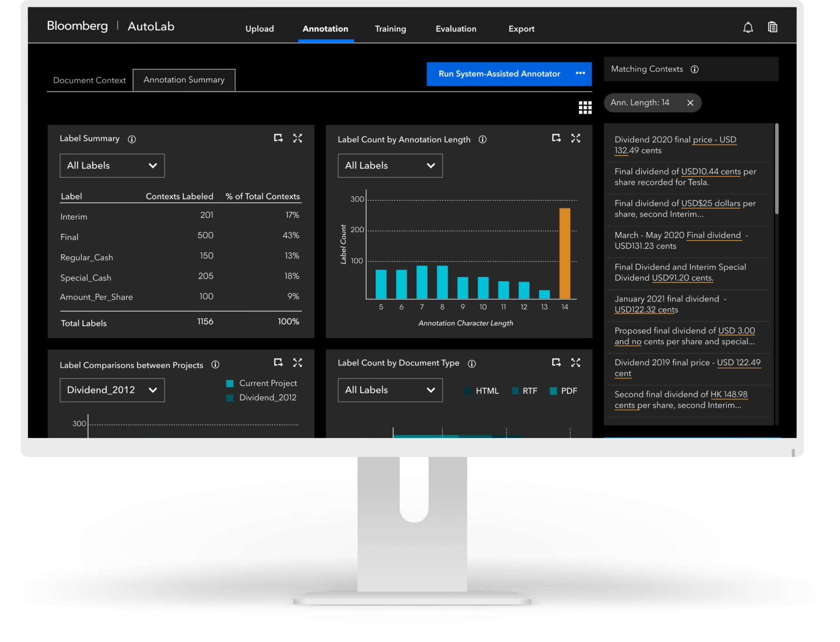Click the orange bar for length 14
The width and height of the screenshot is (840, 642).
565,253
